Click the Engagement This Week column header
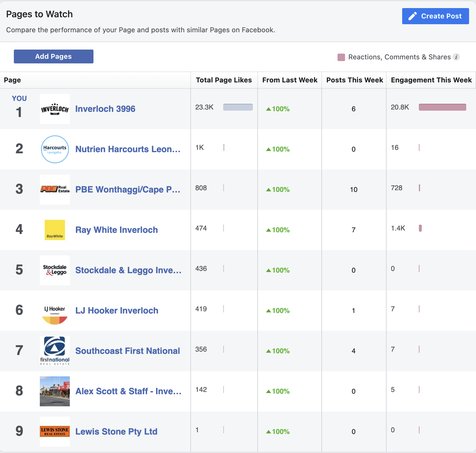 click(x=431, y=80)
